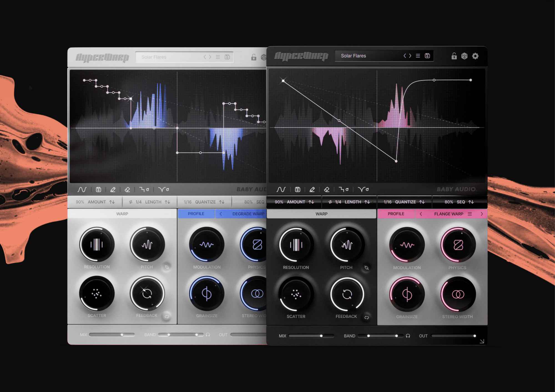Click step snap tool in dark window
Screen dimensions: 555x392
click(344, 189)
